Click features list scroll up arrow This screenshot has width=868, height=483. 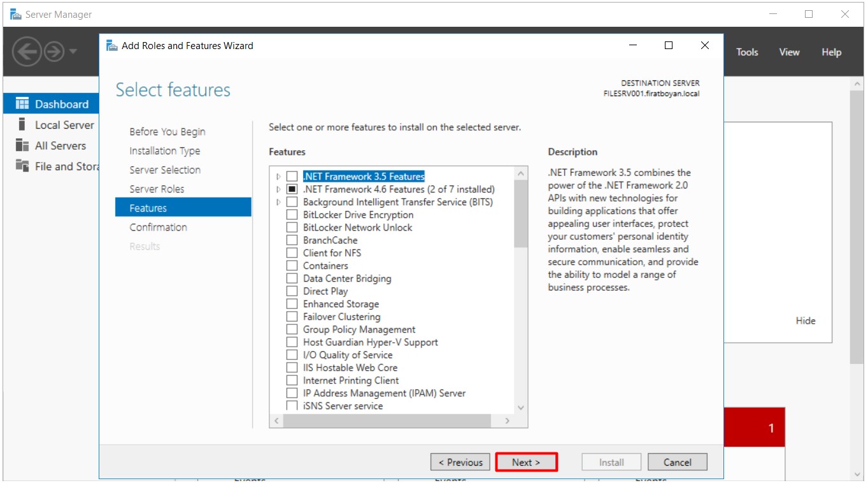coord(521,173)
